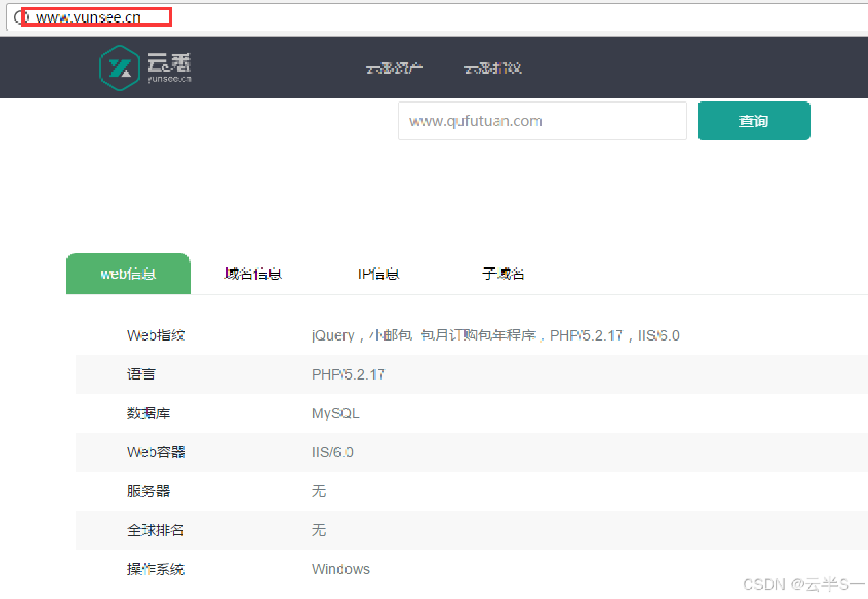Image resolution: width=868 pixels, height=599 pixels.
Task: Select the IIS/6.0 container value
Action: pyautogui.click(x=332, y=453)
